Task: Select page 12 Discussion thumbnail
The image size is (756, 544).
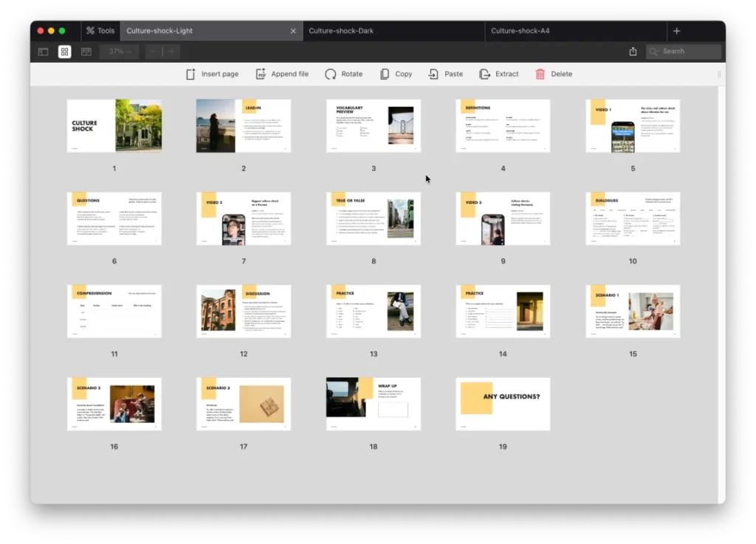Action: coord(244,311)
